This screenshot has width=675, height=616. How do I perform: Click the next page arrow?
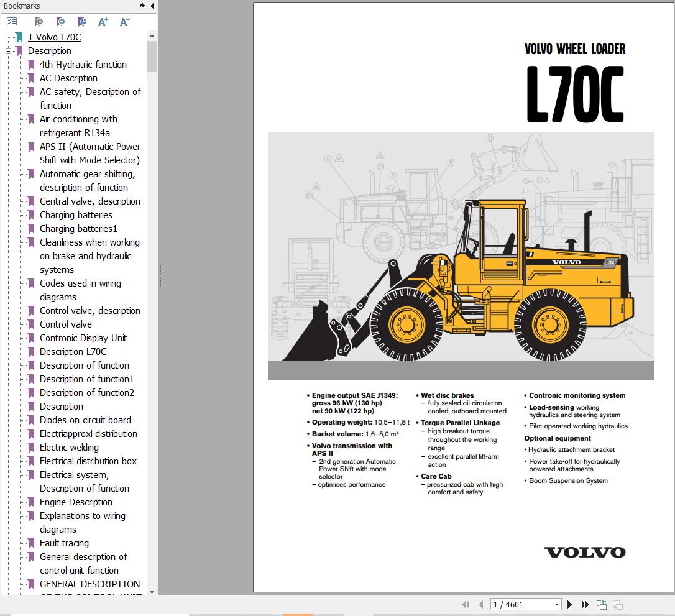[570, 604]
